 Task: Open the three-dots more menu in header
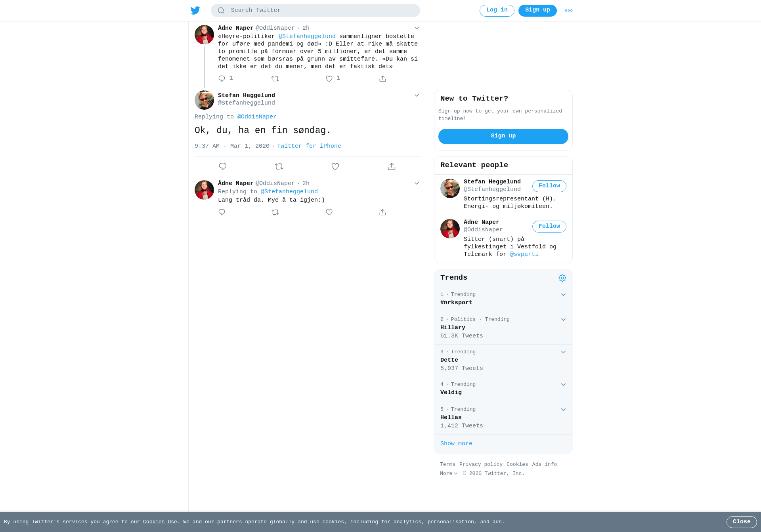(569, 11)
